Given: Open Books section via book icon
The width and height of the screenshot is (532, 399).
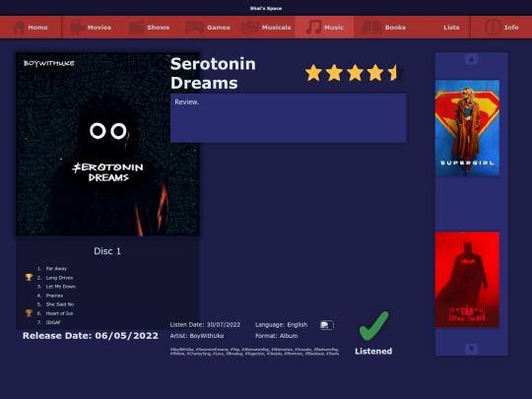Looking at the screenshot, I should (371, 28).
